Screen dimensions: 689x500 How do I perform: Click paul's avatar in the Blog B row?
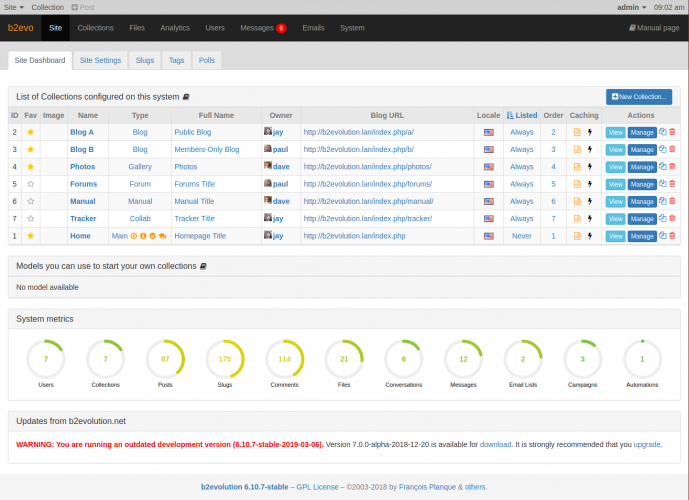[267, 149]
